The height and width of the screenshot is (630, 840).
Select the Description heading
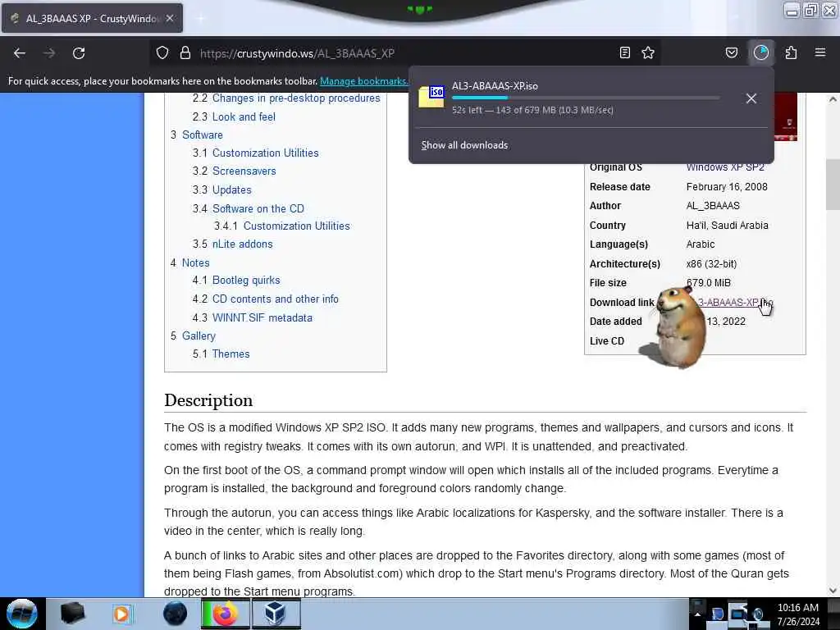pyautogui.click(x=208, y=400)
